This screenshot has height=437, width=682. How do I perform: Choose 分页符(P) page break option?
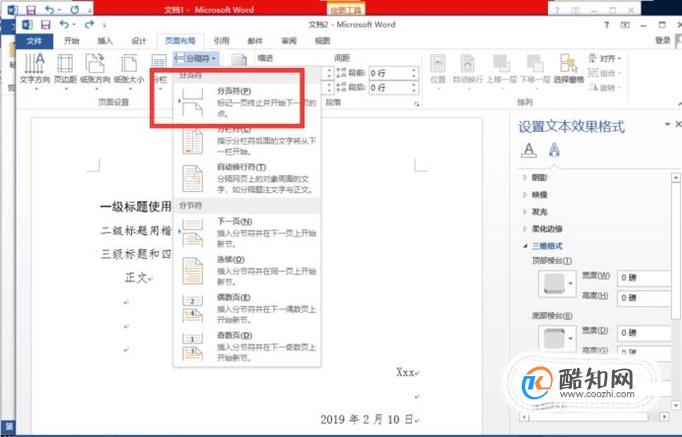coord(247,102)
